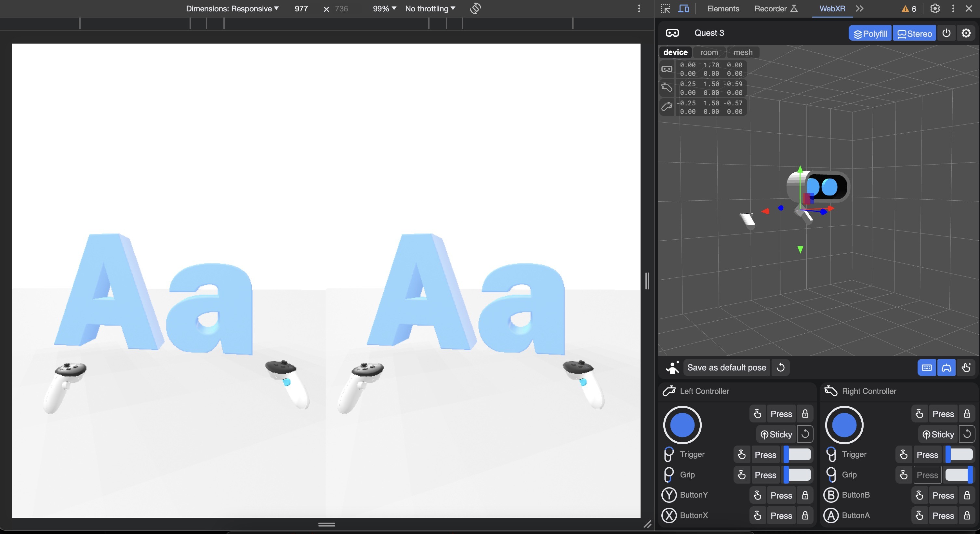Switch to the room tab
The image size is (980, 534).
pyautogui.click(x=709, y=52)
